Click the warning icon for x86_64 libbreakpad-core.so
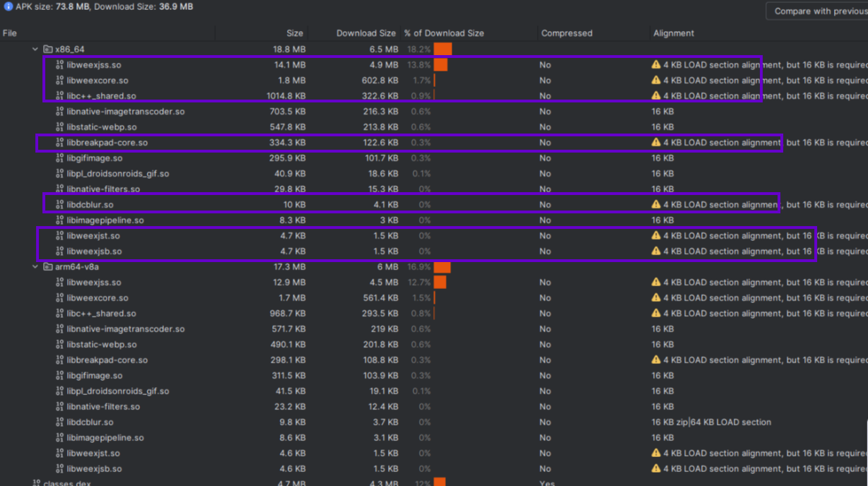 [656, 143]
